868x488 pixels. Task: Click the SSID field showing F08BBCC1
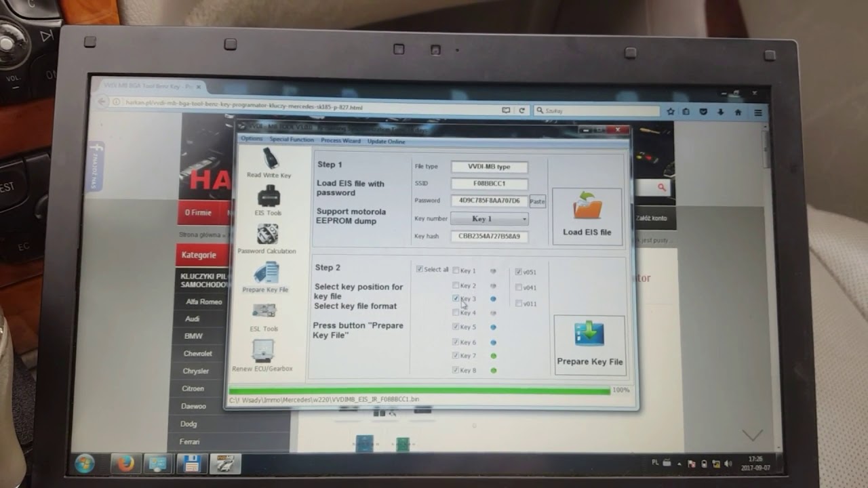click(489, 184)
